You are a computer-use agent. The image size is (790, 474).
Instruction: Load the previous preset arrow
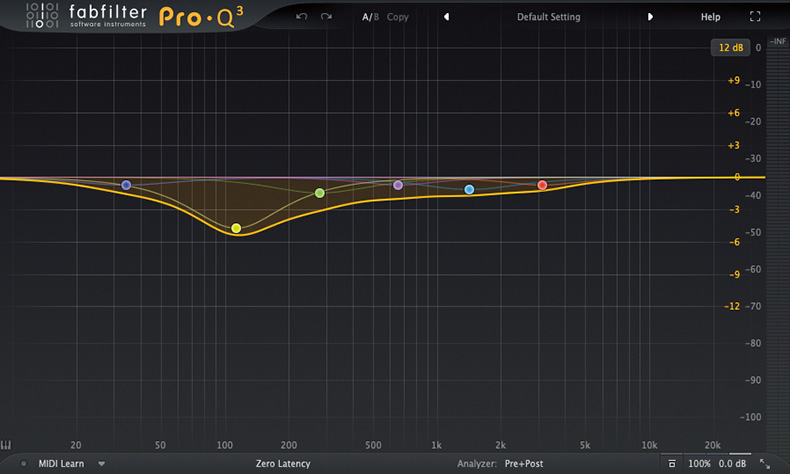446,17
